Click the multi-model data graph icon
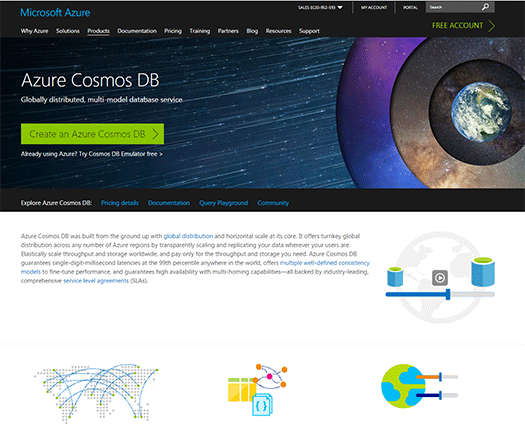 257,389
